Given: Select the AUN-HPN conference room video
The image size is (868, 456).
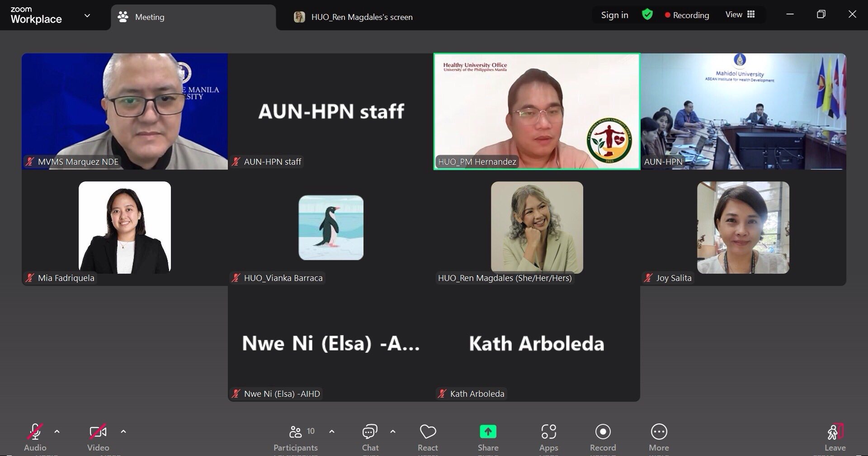Looking at the screenshot, I should tap(743, 111).
